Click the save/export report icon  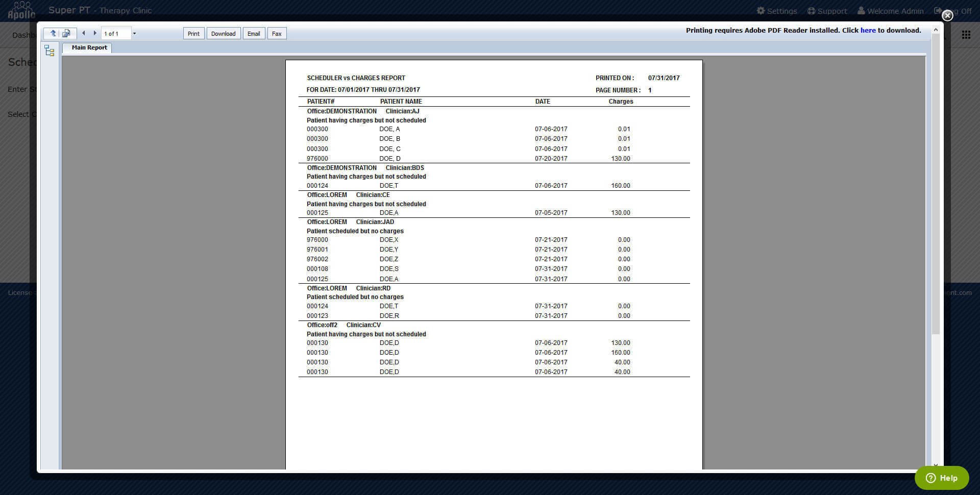66,33
